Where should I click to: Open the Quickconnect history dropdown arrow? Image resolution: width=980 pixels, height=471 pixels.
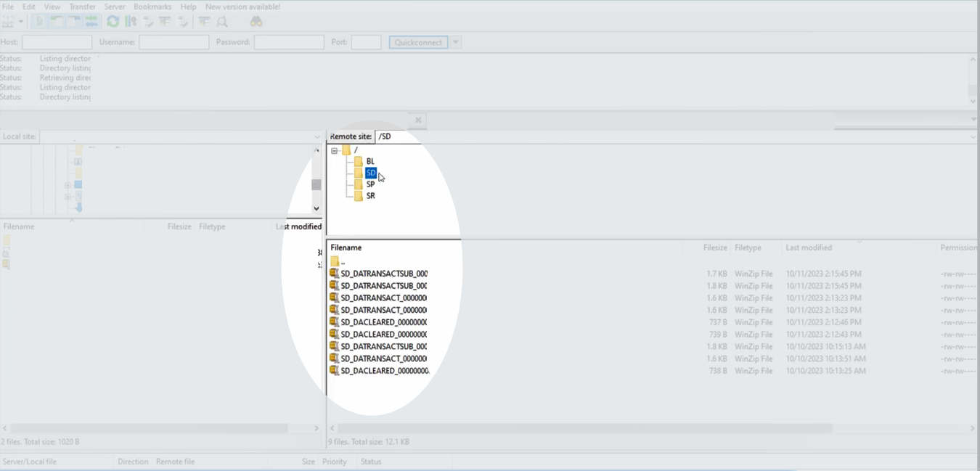456,42
